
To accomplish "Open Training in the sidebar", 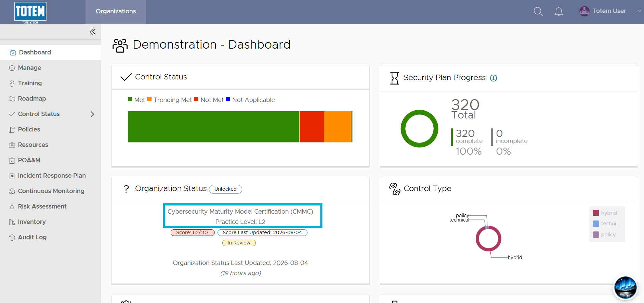I will 50,83.
